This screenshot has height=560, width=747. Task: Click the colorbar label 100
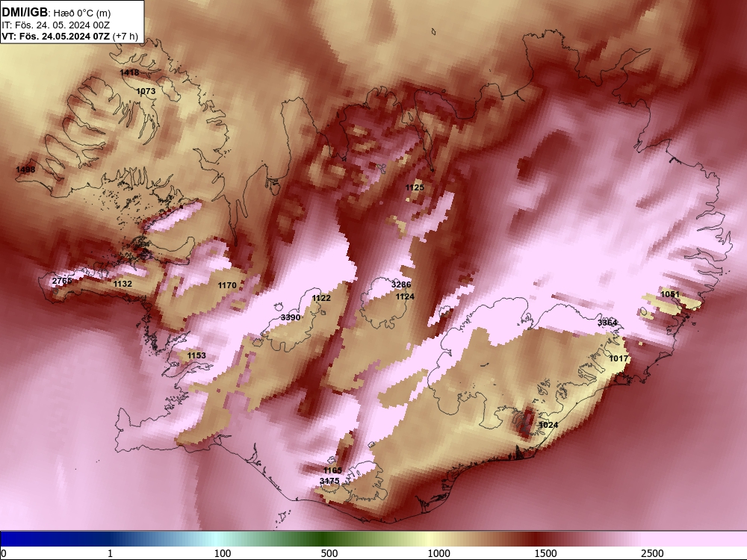[x=223, y=553]
